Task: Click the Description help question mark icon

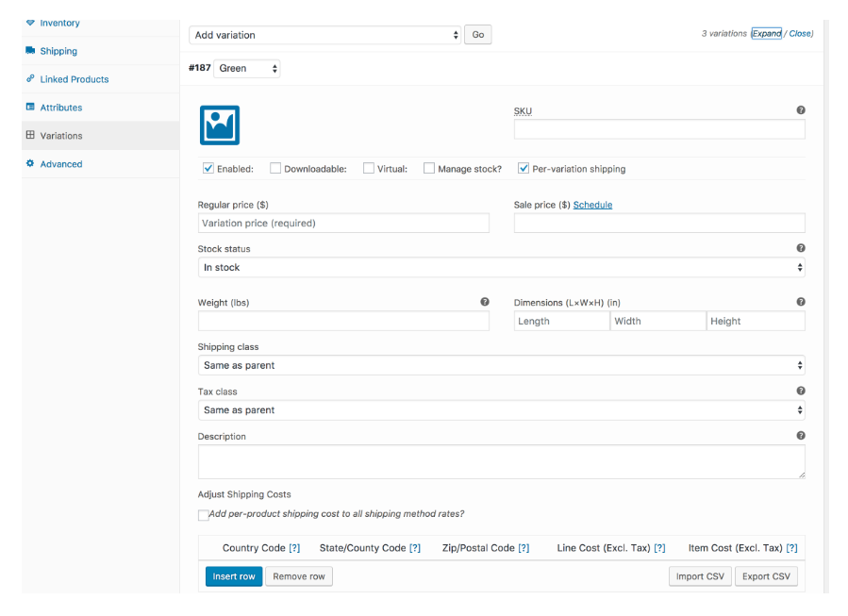Action: tap(801, 436)
